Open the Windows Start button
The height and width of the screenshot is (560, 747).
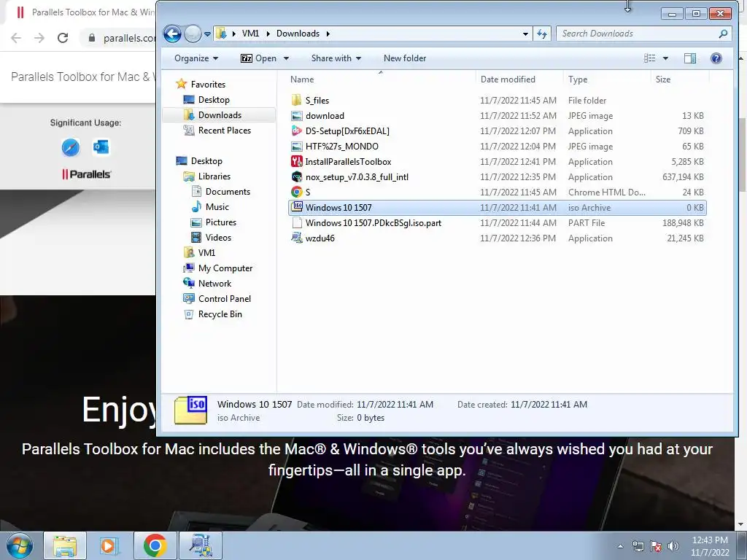(x=19, y=545)
